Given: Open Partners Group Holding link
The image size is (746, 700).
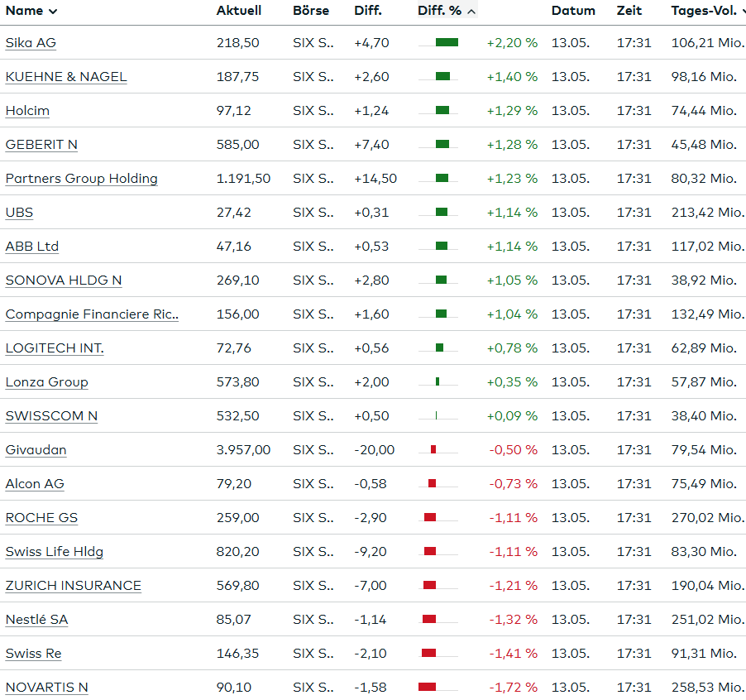Looking at the screenshot, I should tap(81, 179).
